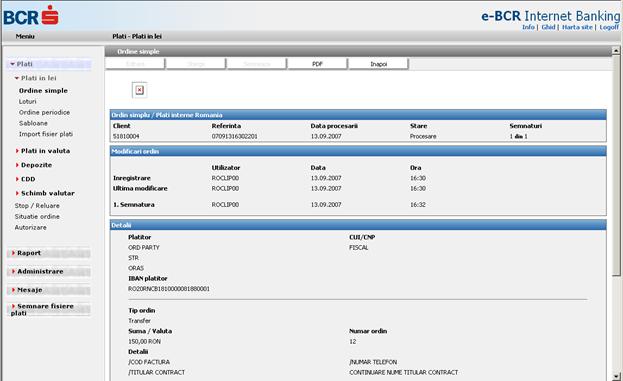Expand the Depozite submenu
Image resolution: width=623 pixels, height=381 pixels.
click(x=34, y=165)
